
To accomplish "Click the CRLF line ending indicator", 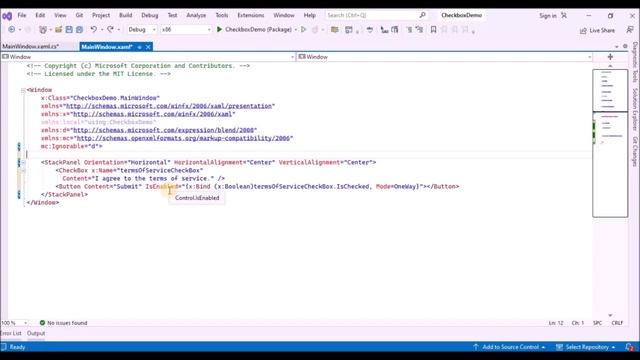I will tap(617, 323).
